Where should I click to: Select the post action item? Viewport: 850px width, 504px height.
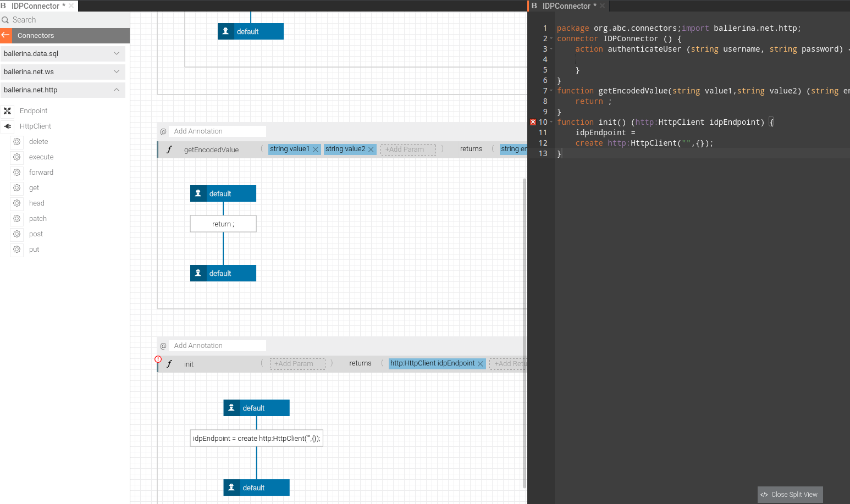pos(36,234)
